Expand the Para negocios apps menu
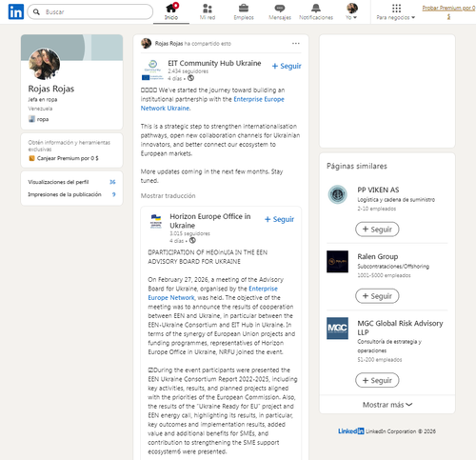Image resolution: width=476 pixels, height=460 pixels. (396, 11)
